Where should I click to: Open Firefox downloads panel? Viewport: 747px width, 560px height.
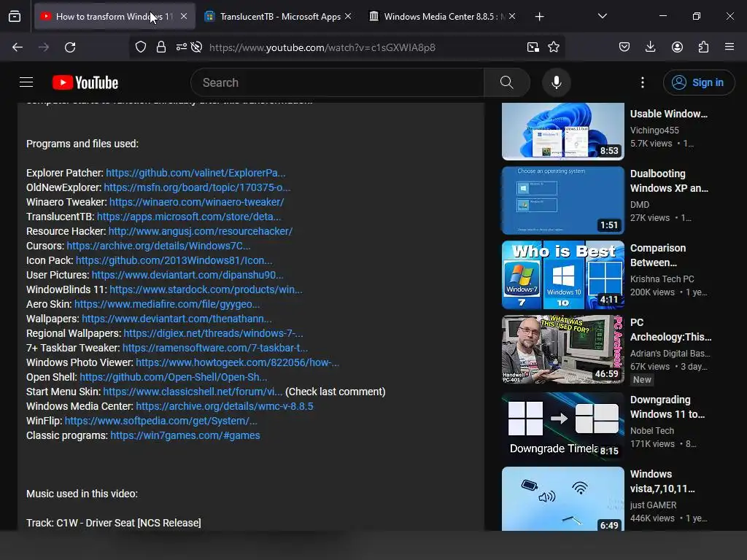650,47
